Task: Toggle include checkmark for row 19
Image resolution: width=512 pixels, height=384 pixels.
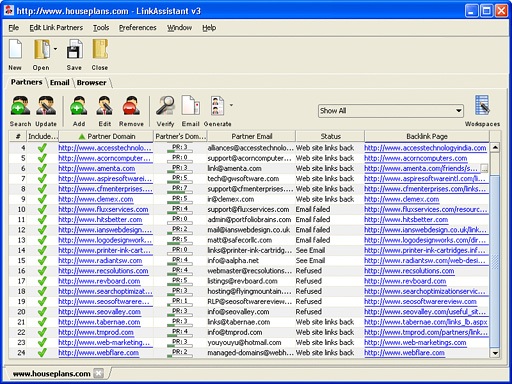Action: click(x=42, y=302)
